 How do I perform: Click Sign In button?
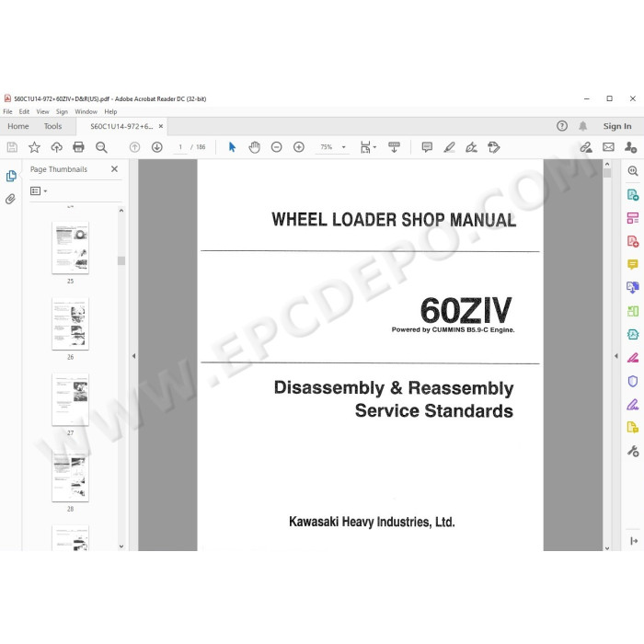pos(617,126)
